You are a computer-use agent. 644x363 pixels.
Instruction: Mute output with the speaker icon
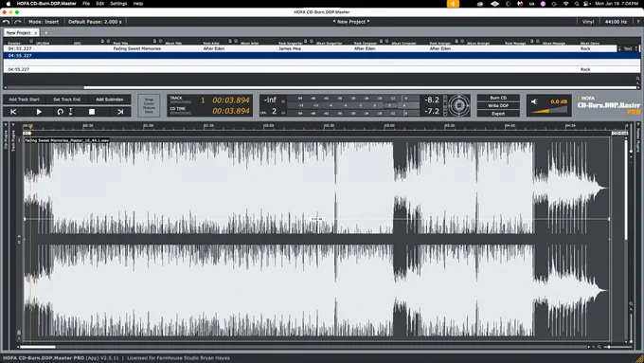coord(534,101)
